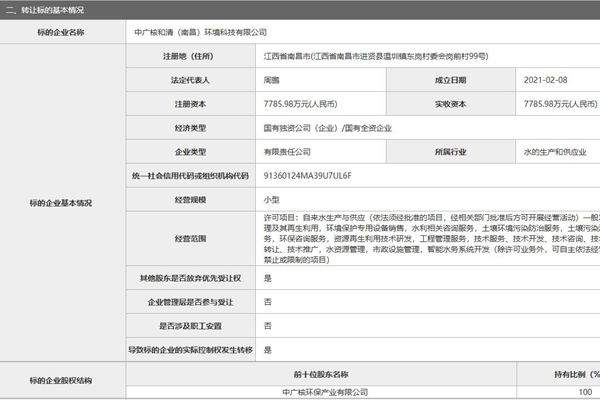Click 是 for 实际控制权发生转移 row

[267, 349]
